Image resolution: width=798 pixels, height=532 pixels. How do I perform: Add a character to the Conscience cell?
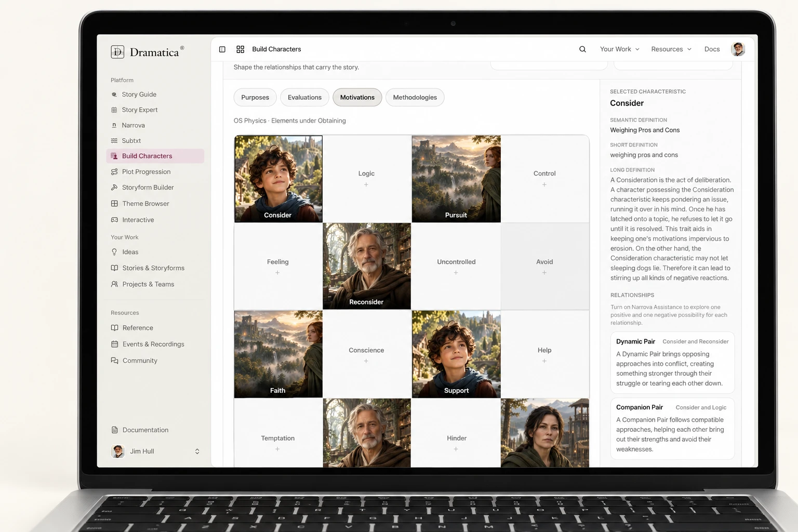[366, 361]
